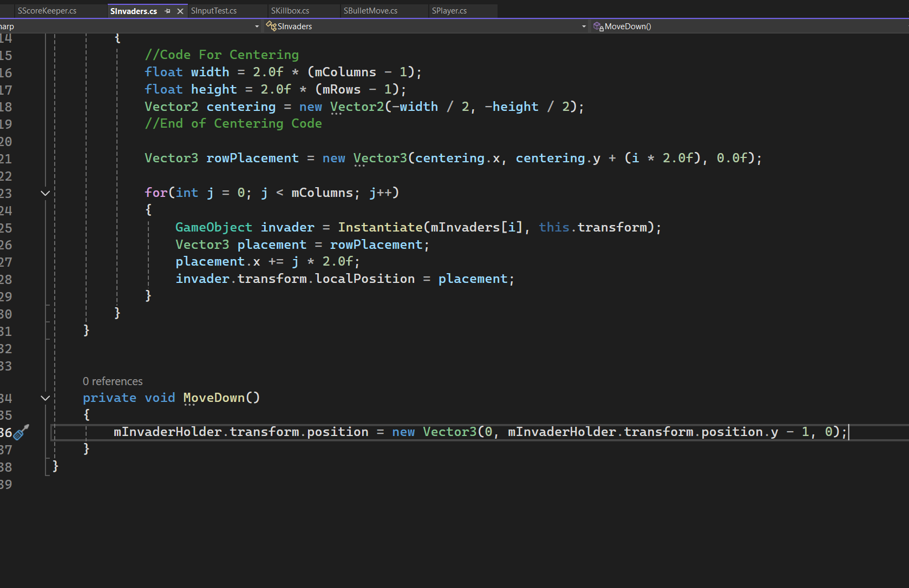Open the SInvaders class navigation dropdown
Screen dimensions: 909x588
584,27
